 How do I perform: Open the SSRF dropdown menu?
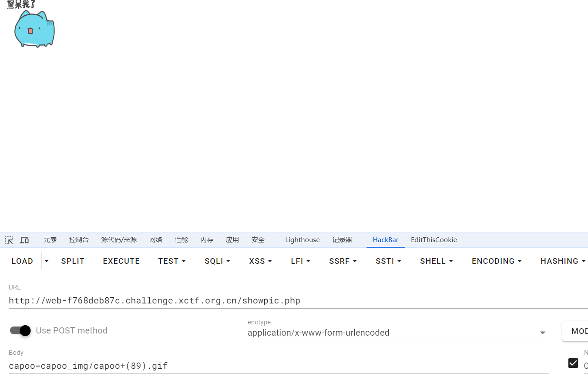point(343,261)
